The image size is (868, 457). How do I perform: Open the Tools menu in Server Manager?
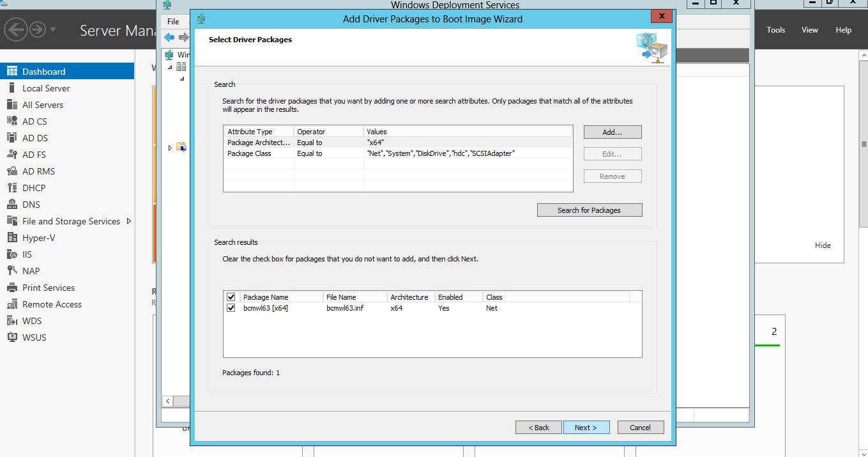point(776,30)
